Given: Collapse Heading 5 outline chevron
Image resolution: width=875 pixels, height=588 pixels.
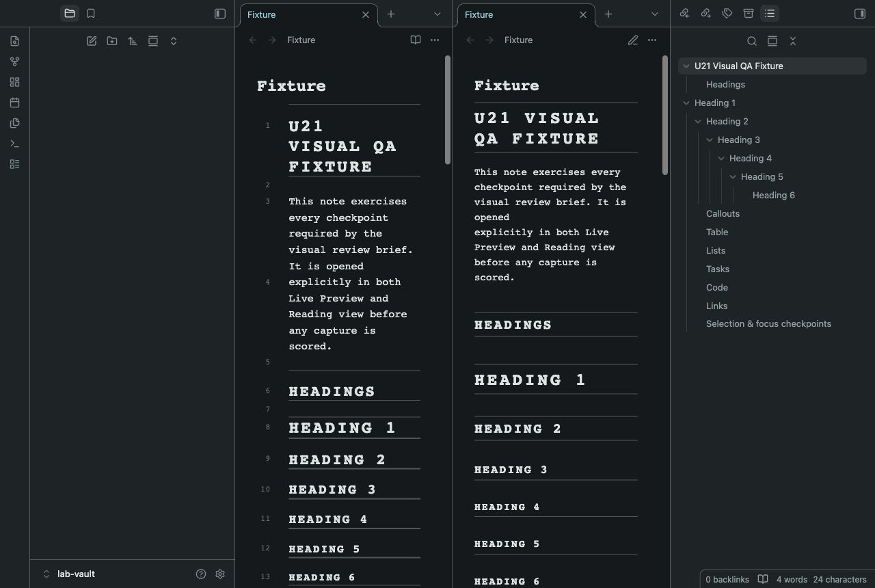Looking at the screenshot, I should tap(733, 177).
